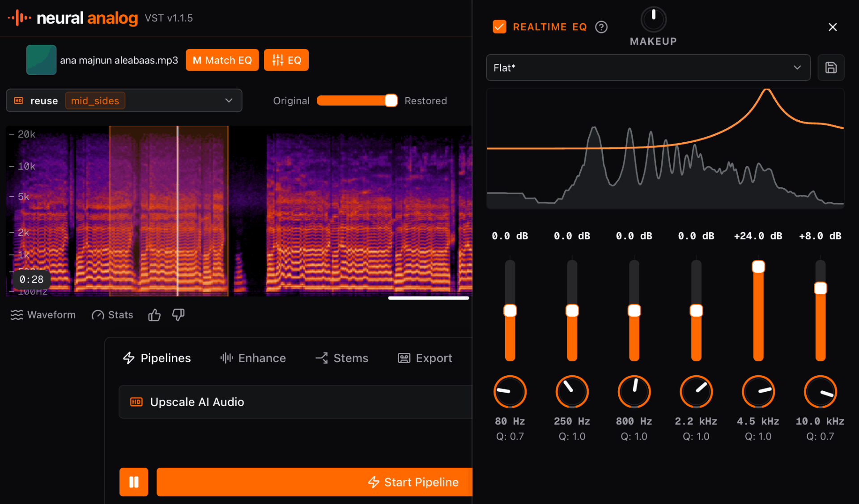The height and width of the screenshot is (504, 859).
Task: Click the Match EQ button
Action: pos(222,60)
